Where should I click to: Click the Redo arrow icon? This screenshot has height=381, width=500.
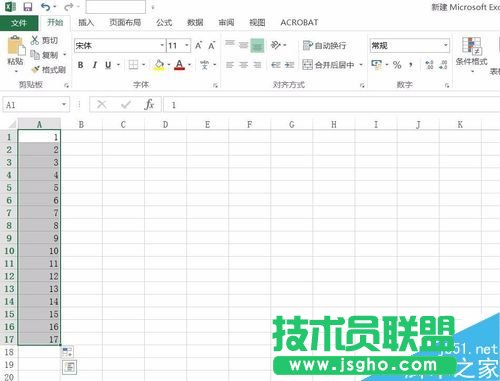pyautogui.click(x=69, y=7)
